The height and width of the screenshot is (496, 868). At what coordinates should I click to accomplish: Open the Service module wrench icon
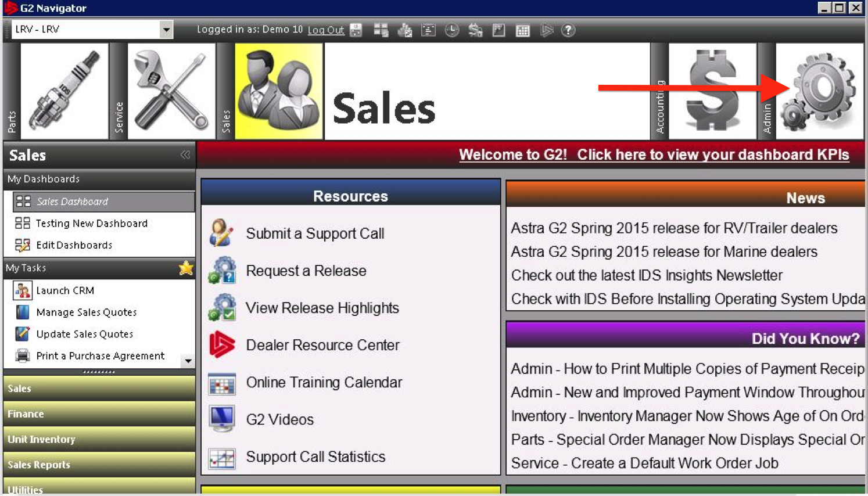point(171,91)
